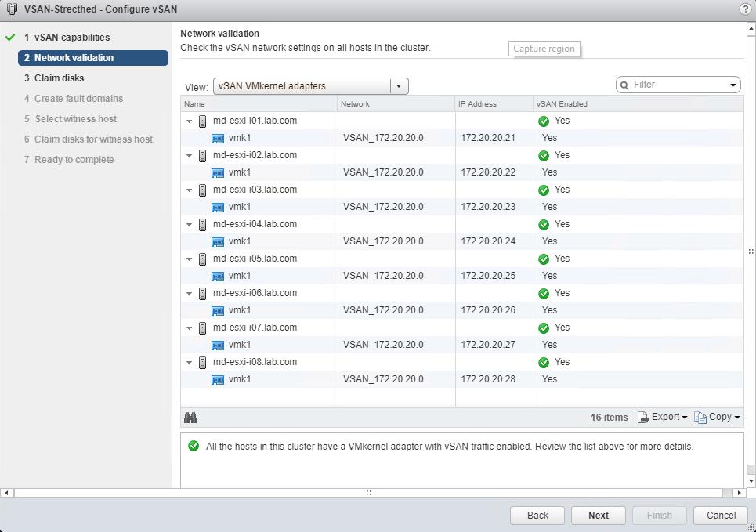Viewport: 756px width, 532px height.
Task: Click the horizontal scrollbar right arrow
Action: tap(739, 493)
